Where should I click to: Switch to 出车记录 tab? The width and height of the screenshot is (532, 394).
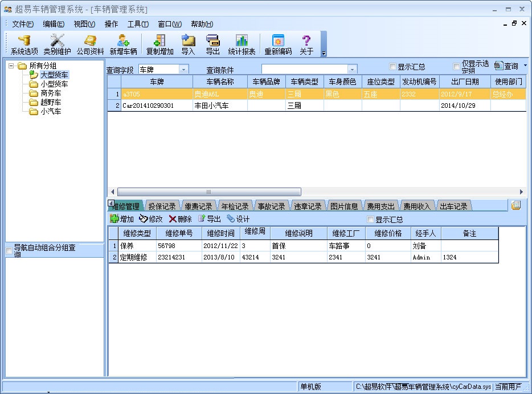(x=453, y=206)
